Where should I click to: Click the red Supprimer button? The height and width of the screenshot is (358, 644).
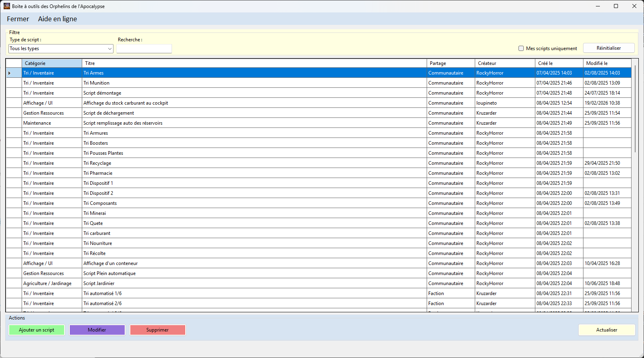point(158,330)
